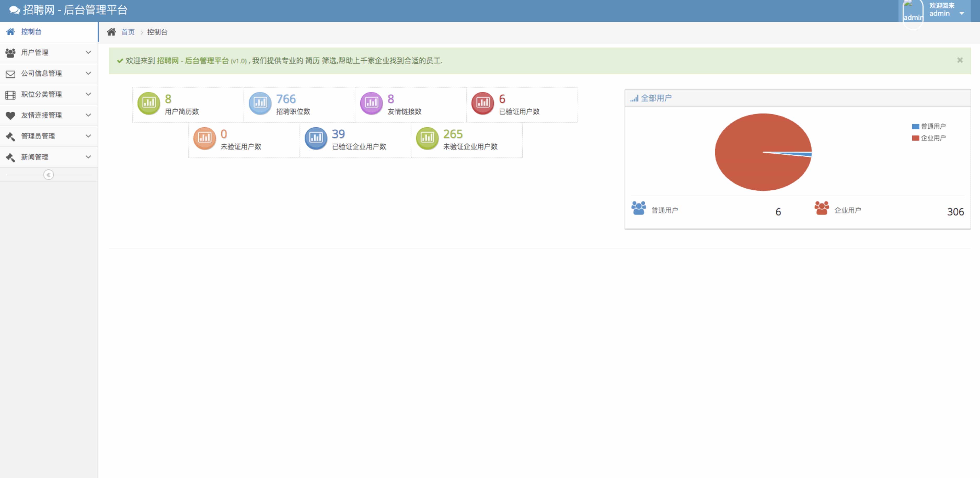
Task: Click the 已验证用户数 label
Action: click(519, 111)
